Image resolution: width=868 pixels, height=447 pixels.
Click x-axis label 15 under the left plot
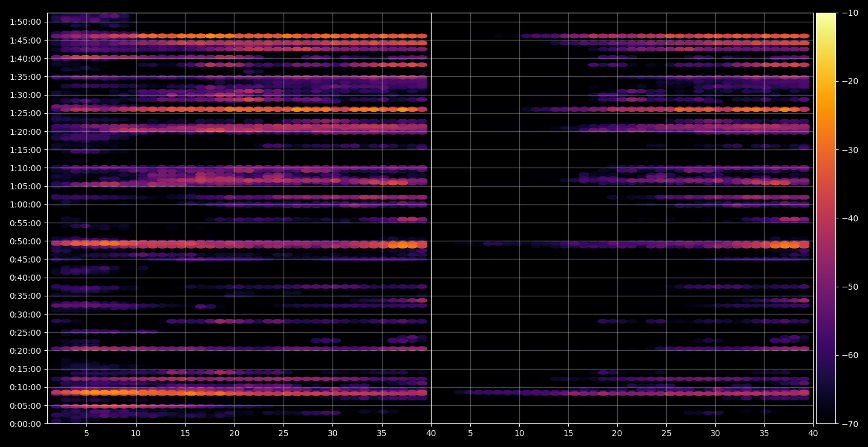[x=185, y=433]
